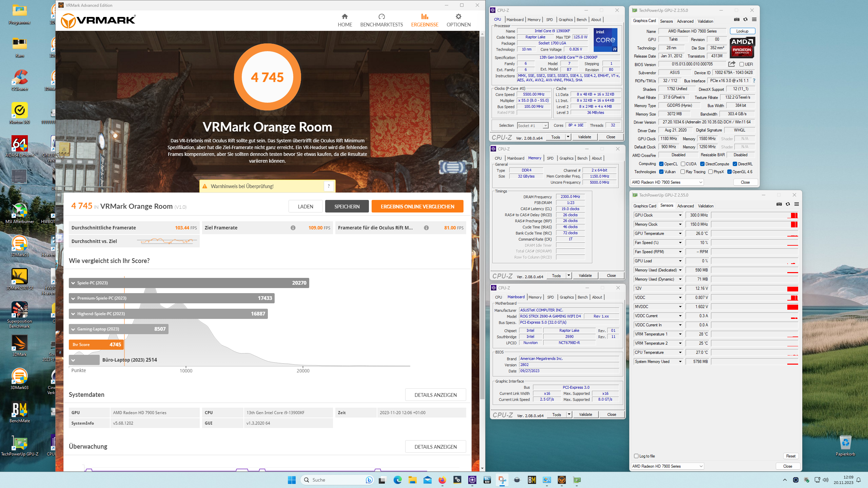Click DETAILS ANZEIGEN beside Systemdaten
The image size is (868, 488).
[x=435, y=395]
